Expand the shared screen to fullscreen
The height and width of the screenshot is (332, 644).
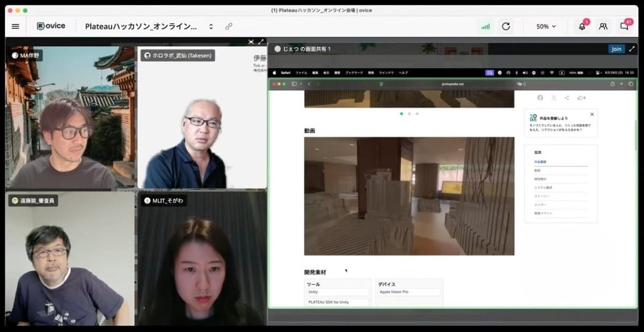(x=632, y=49)
